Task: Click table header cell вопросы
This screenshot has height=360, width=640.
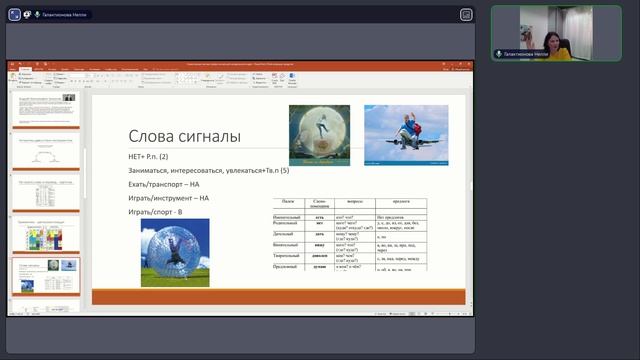Action: [x=355, y=202]
